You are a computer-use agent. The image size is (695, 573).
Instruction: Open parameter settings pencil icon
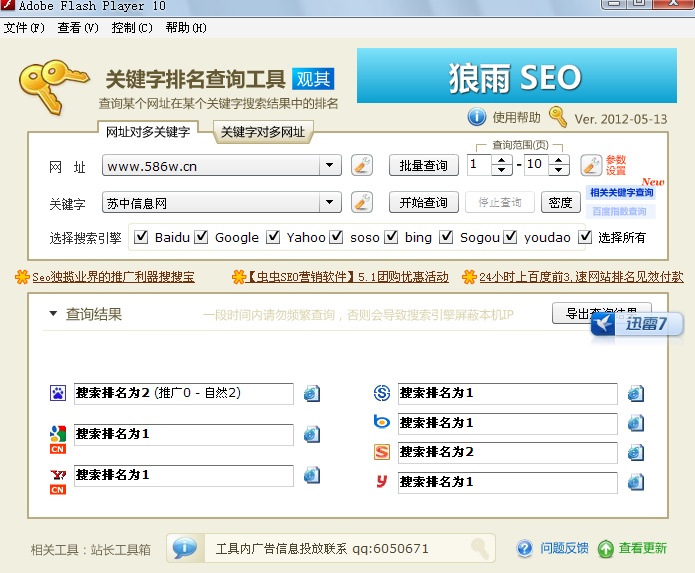[x=591, y=165]
